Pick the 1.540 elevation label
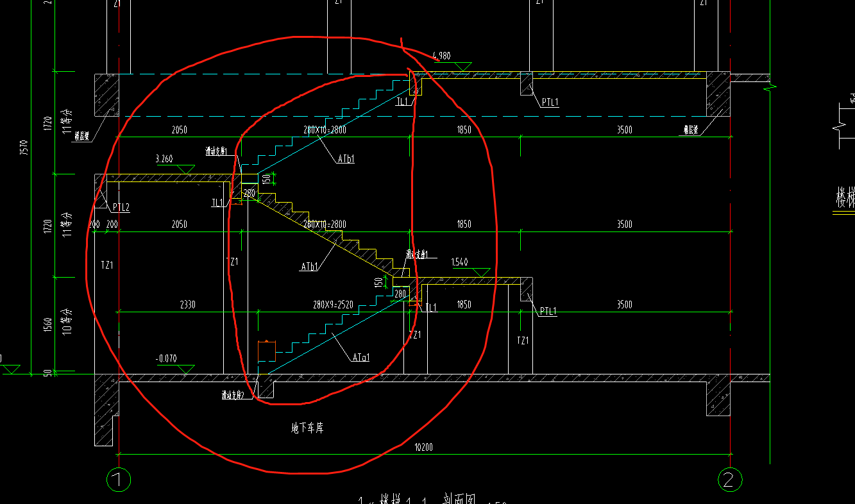 (460, 262)
